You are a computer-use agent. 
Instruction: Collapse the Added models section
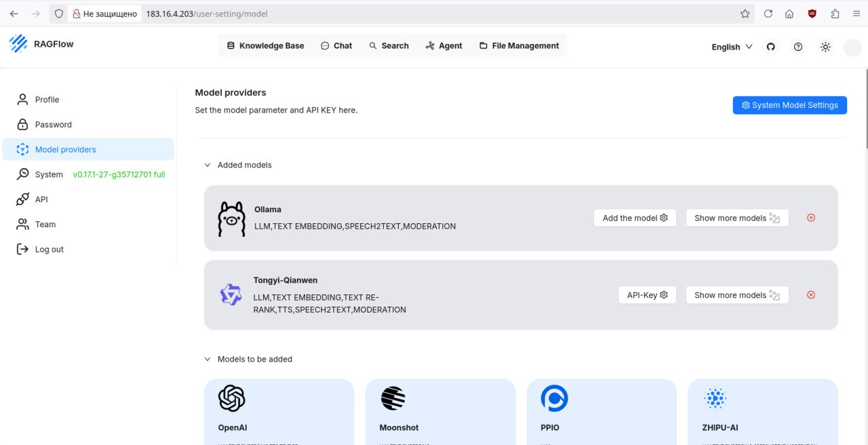click(208, 165)
